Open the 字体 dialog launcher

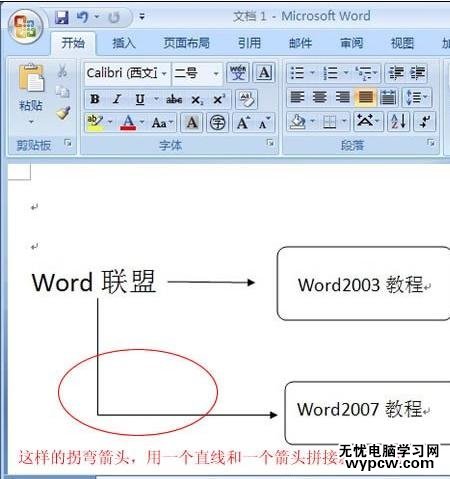tap(270, 143)
